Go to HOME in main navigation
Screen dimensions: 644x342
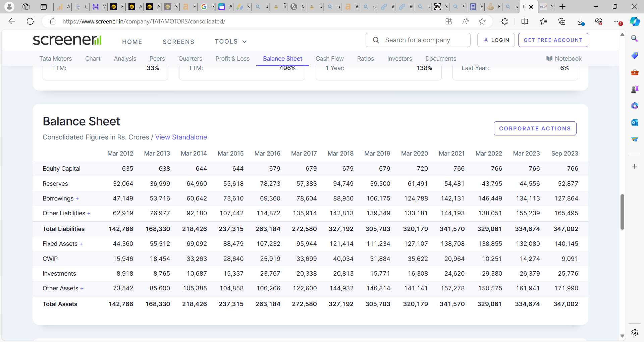pyautogui.click(x=132, y=42)
